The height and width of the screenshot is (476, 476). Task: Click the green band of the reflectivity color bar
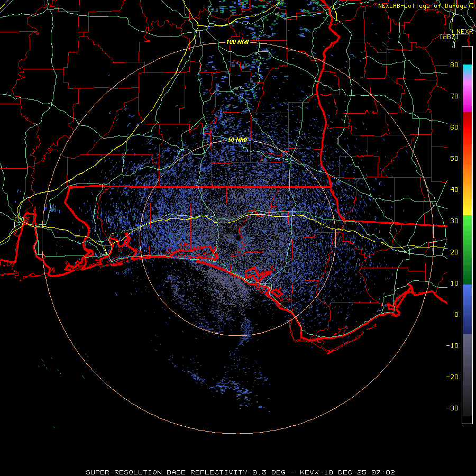point(467,250)
